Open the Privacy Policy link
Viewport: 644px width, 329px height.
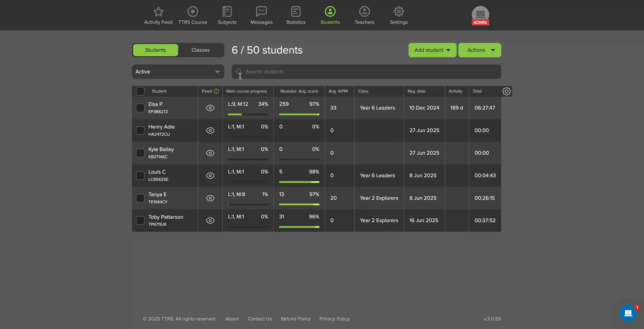(334, 319)
